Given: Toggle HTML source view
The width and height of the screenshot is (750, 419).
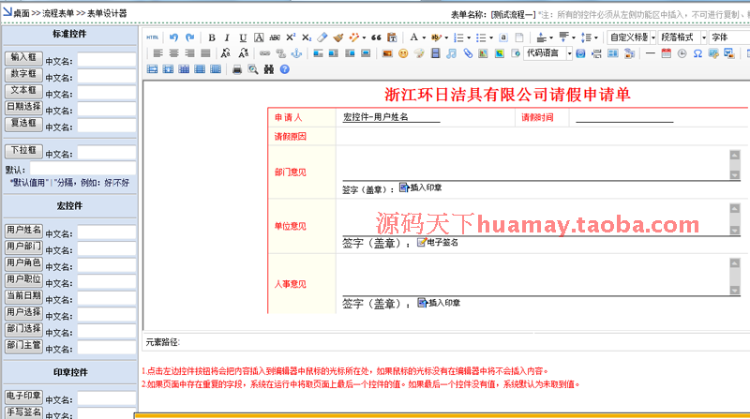Looking at the screenshot, I should 152,37.
